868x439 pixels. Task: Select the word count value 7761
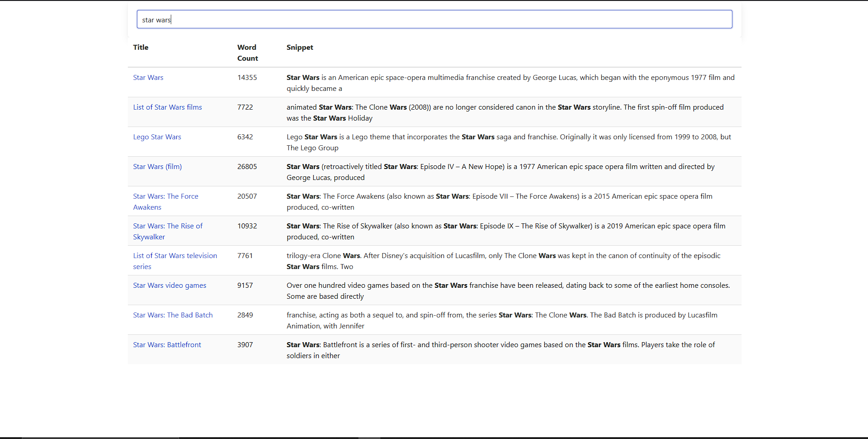[245, 256]
